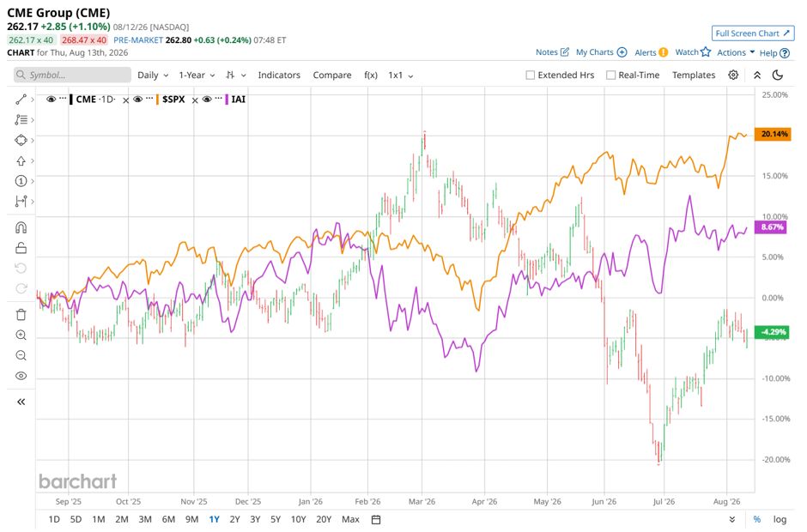
Task: Open the chart type dropdown
Action: coord(236,76)
